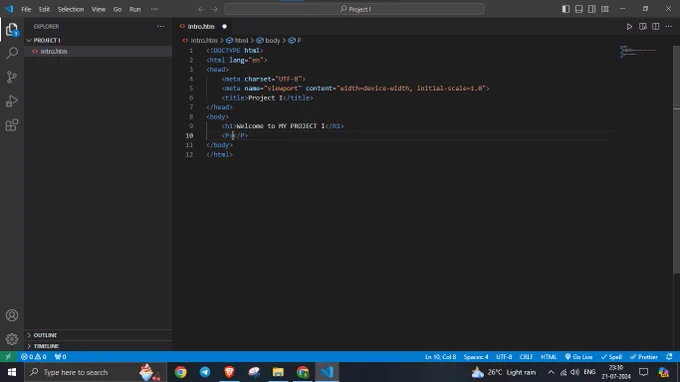Click the ports forwarded status item
680x382 pixels.
[60, 357]
